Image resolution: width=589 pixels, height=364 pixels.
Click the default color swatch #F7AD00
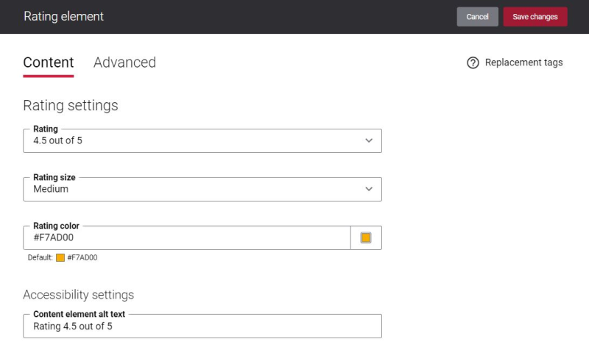point(60,258)
